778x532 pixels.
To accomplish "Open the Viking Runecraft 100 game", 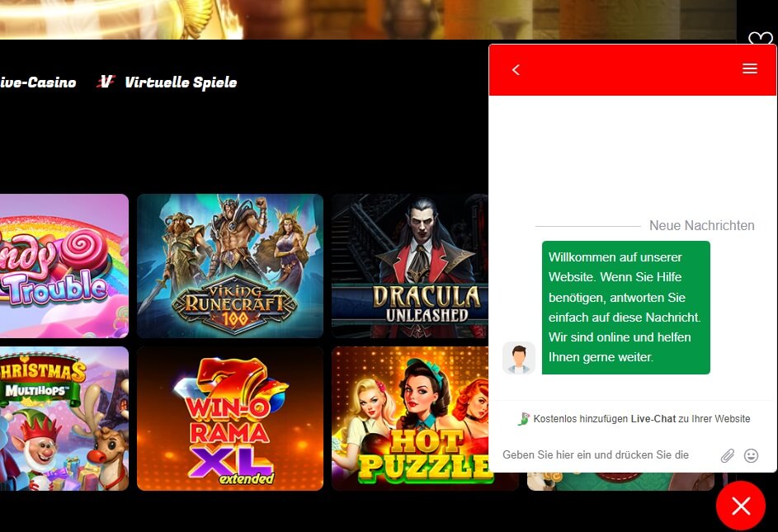I will point(230,266).
